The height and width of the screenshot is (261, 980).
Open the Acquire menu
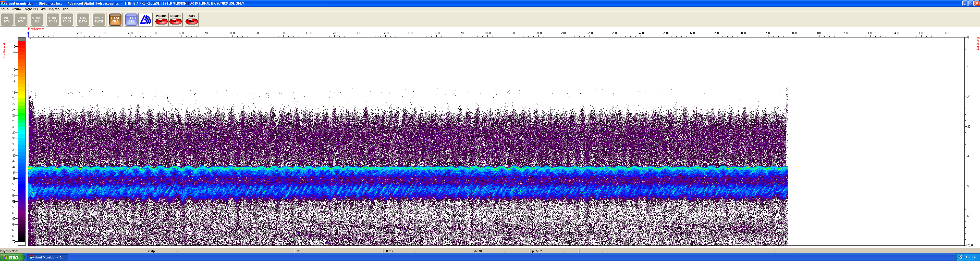[16, 9]
